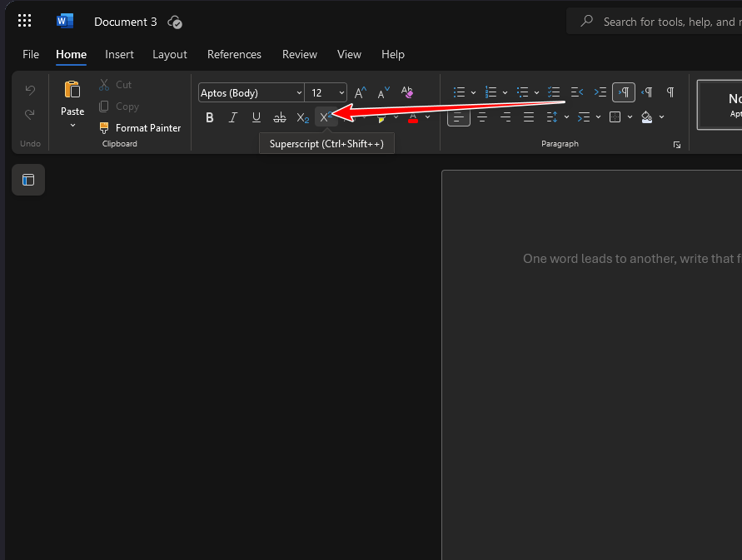The image size is (742, 560).
Task: Toggle Italic formatting
Action: (x=233, y=117)
